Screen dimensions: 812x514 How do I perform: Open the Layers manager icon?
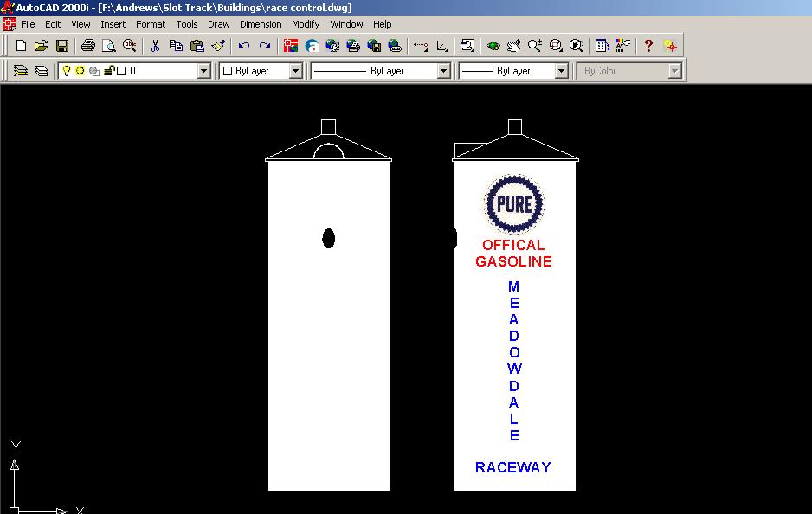point(42,71)
